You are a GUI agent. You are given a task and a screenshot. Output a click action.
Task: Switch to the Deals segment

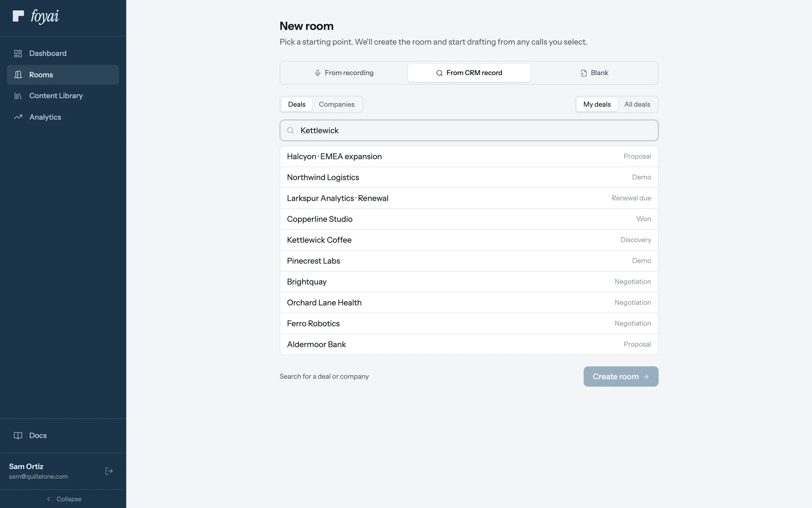point(297,104)
